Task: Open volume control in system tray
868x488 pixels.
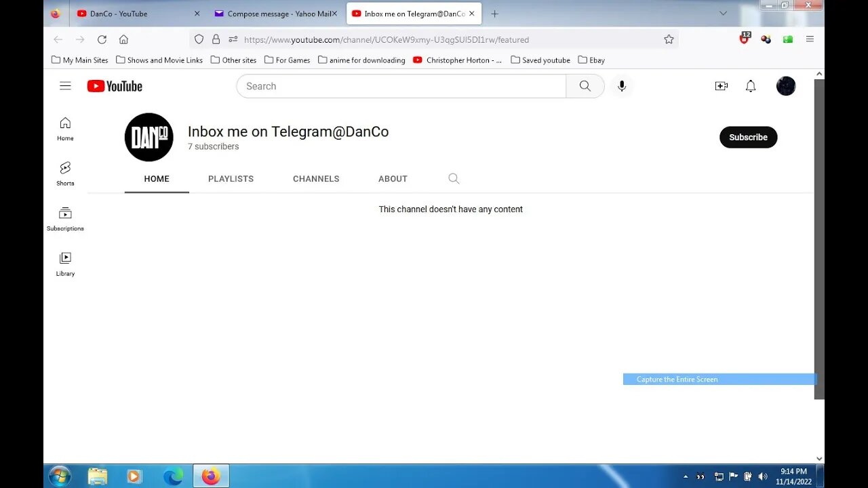Action: [763, 476]
